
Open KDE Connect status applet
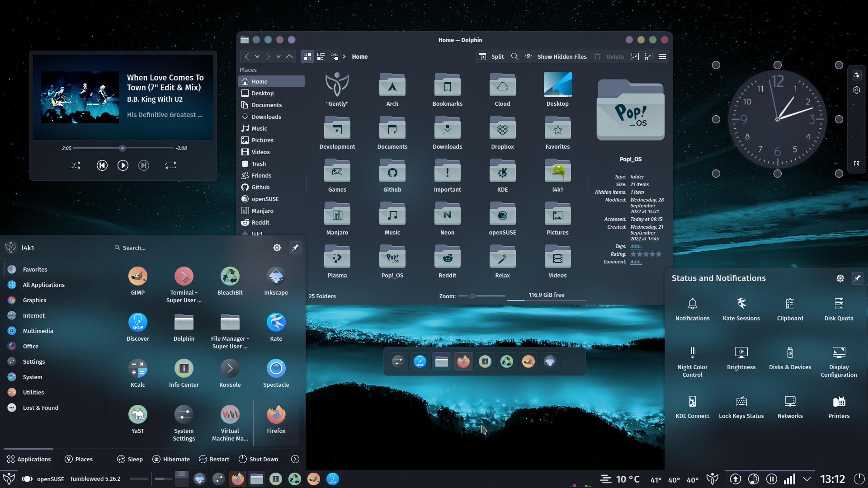(692, 407)
